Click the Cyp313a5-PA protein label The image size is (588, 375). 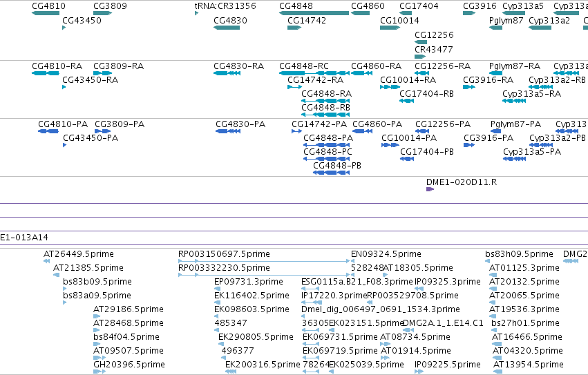click(532, 152)
